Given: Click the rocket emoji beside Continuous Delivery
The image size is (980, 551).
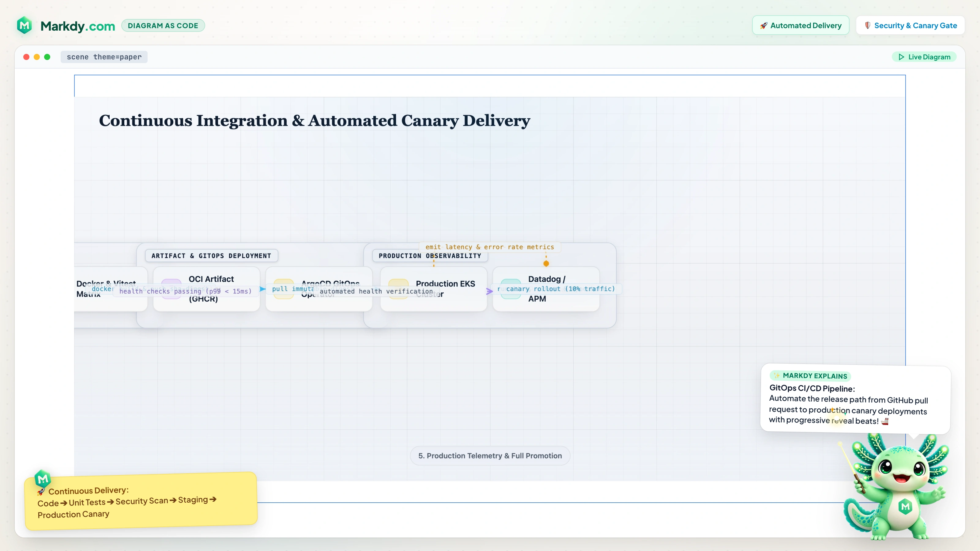Looking at the screenshot, I should click(41, 492).
